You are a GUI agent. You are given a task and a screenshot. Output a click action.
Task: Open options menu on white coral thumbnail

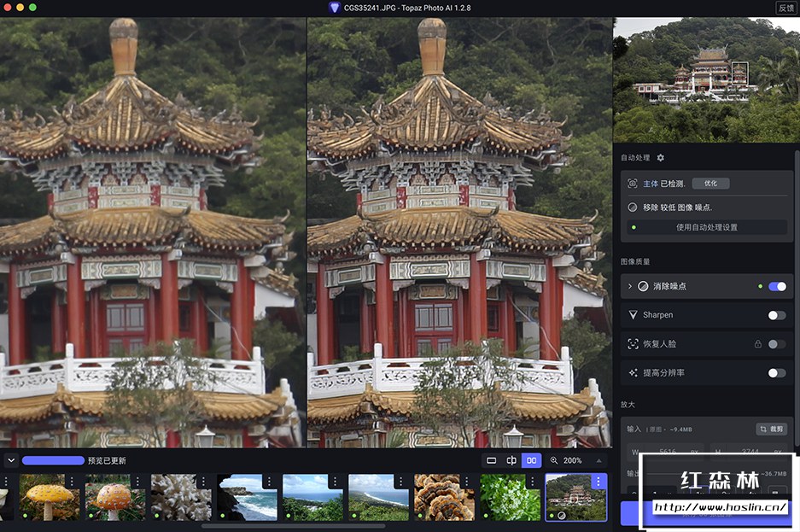pyautogui.click(x=203, y=482)
